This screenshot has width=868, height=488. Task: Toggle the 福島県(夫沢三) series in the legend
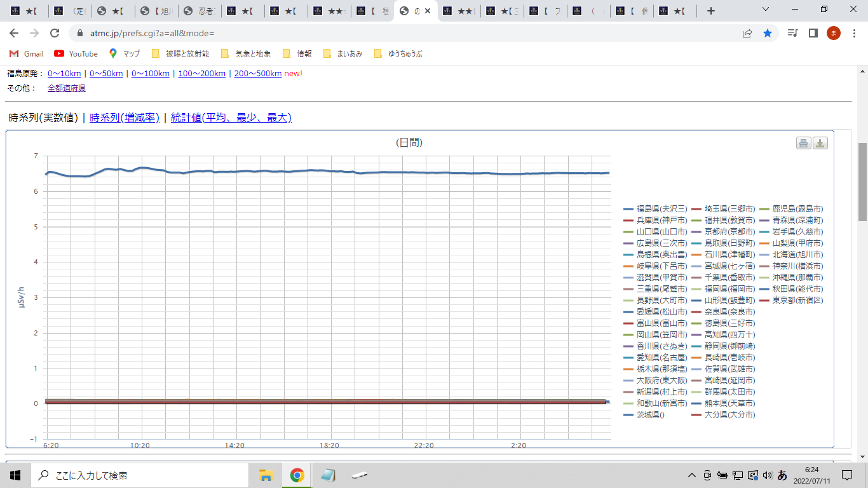coord(656,208)
